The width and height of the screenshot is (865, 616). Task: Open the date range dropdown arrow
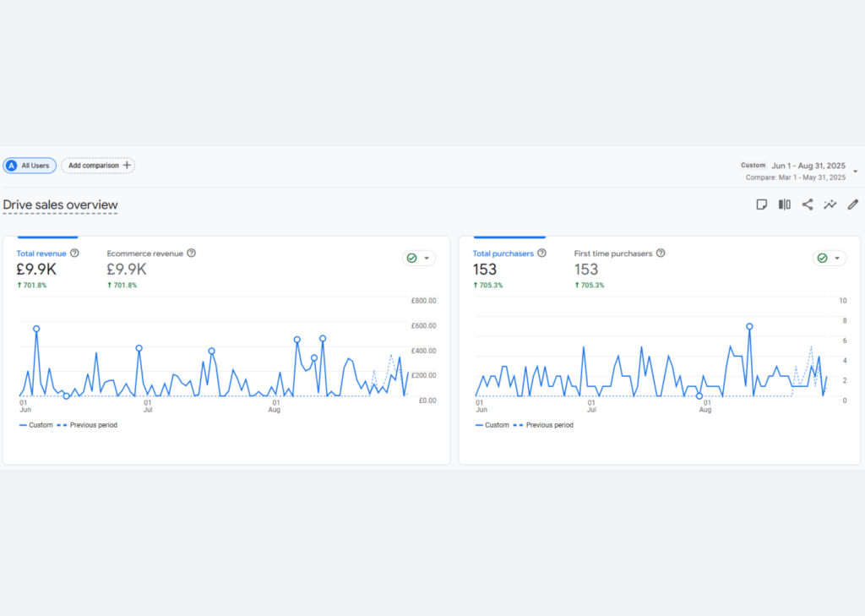pyautogui.click(x=855, y=172)
